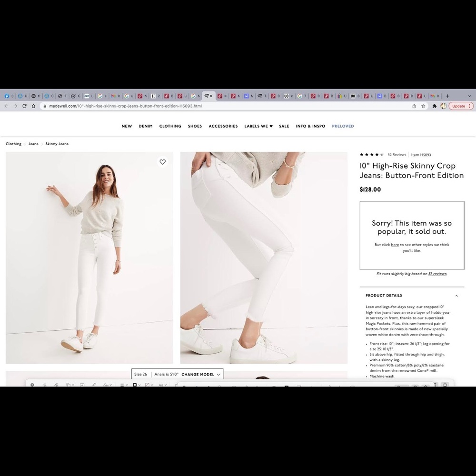Go back with browser back arrow
Image resolution: width=476 pixels, height=476 pixels.
point(6,106)
